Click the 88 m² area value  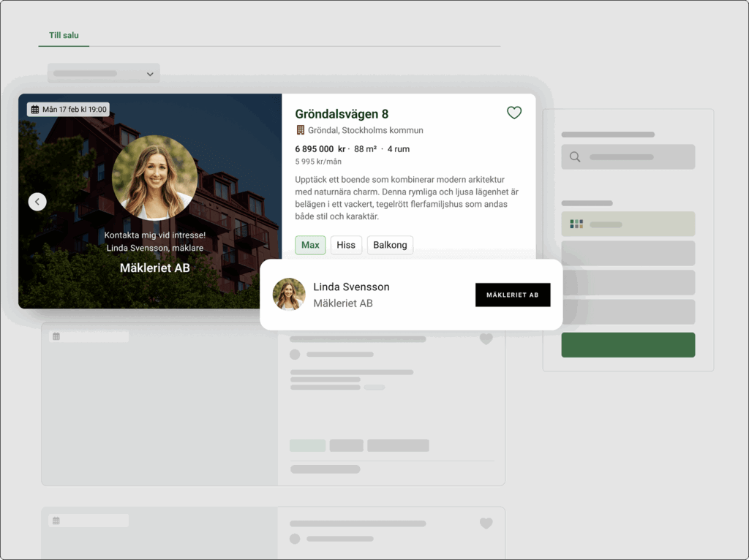point(366,149)
